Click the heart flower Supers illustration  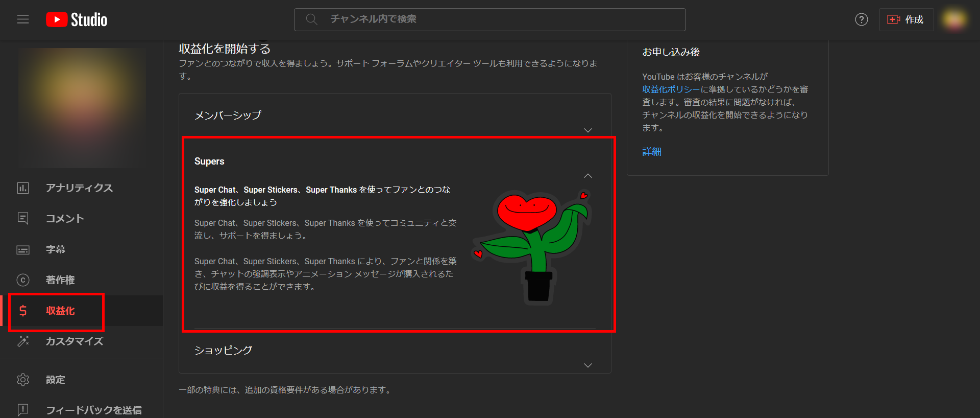531,248
